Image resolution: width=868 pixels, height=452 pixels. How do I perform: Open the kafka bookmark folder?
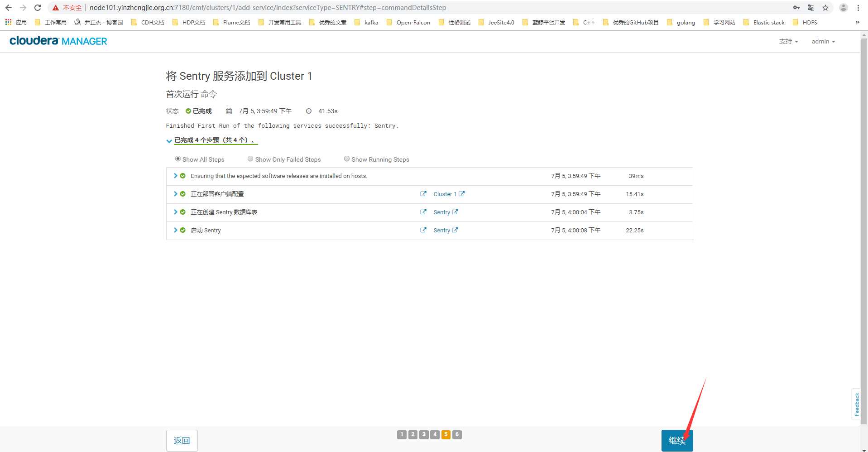click(366, 22)
